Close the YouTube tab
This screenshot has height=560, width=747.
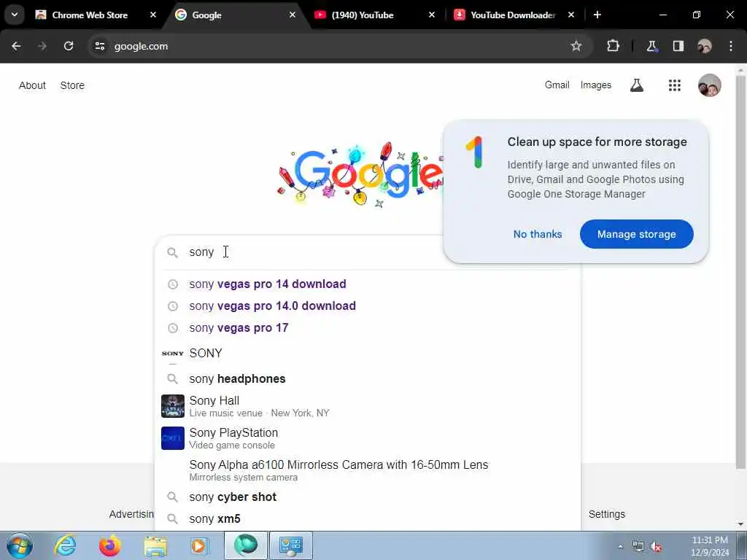click(432, 15)
